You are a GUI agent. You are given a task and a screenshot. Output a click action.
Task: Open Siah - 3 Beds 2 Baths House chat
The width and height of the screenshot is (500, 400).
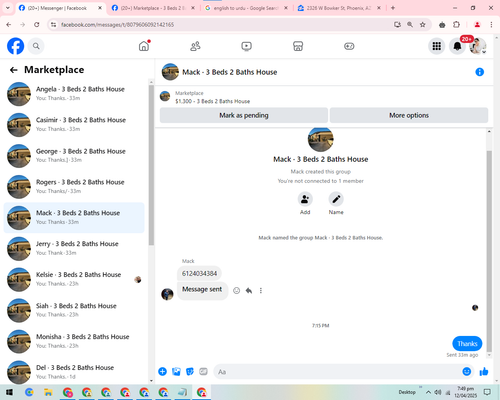[74, 310]
